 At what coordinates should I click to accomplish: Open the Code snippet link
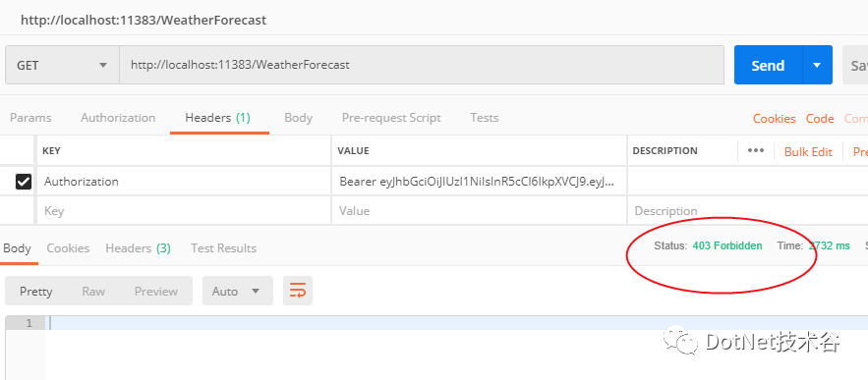coord(820,119)
